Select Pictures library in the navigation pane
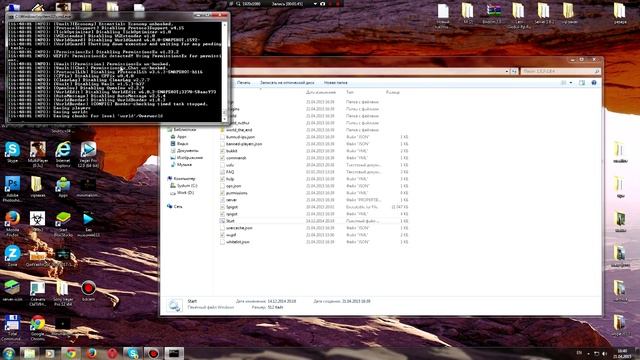The height and width of the screenshot is (360, 640). coord(187,158)
